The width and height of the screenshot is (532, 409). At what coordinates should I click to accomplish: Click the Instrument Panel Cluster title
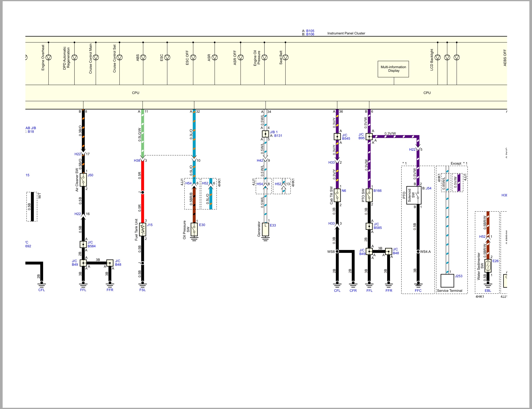[346, 33]
